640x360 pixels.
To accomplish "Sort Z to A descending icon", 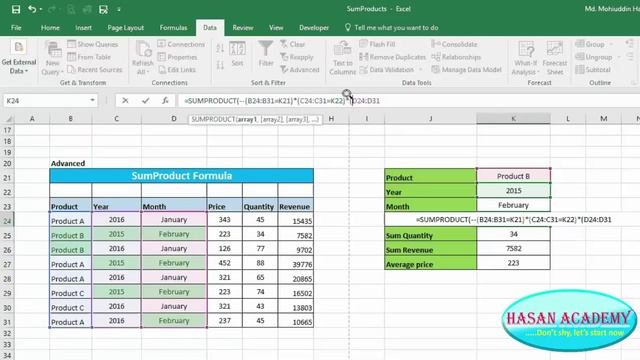I will click(x=220, y=64).
